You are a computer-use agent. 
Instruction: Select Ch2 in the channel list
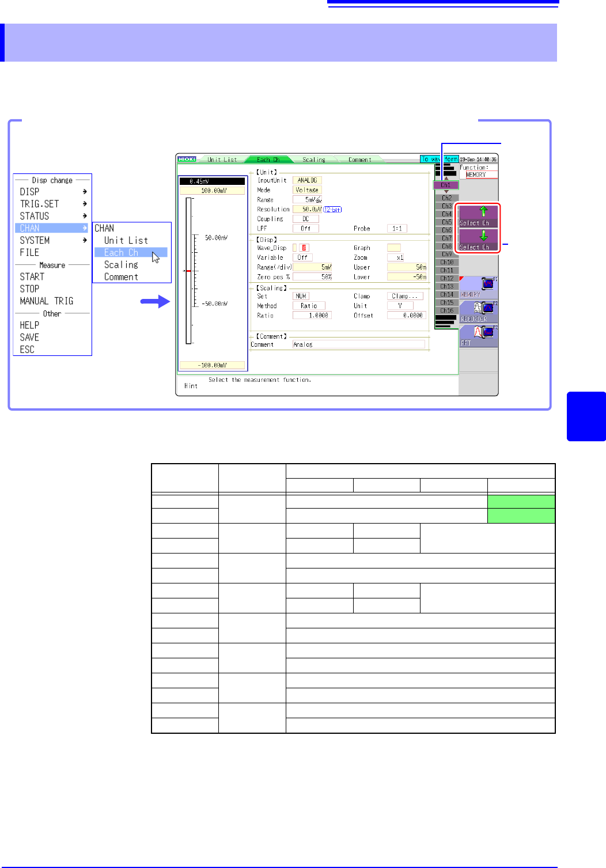click(446, 198)
